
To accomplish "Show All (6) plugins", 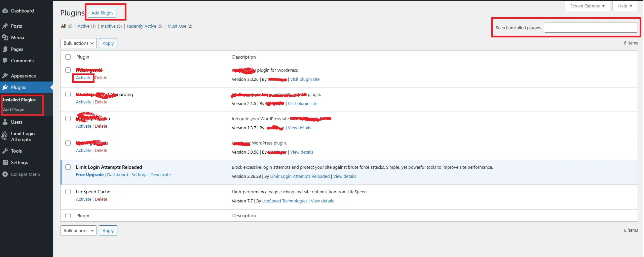I will tap(67, 26).
